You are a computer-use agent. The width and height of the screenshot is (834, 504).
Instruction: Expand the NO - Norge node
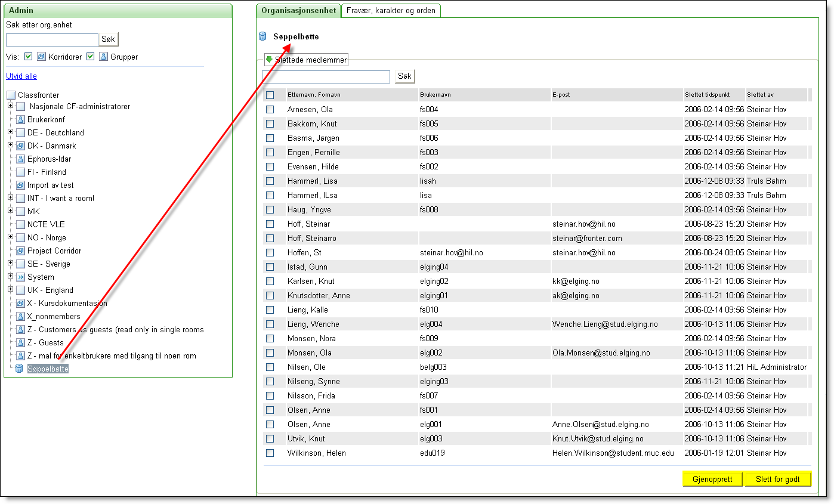(x=10, y=237)
